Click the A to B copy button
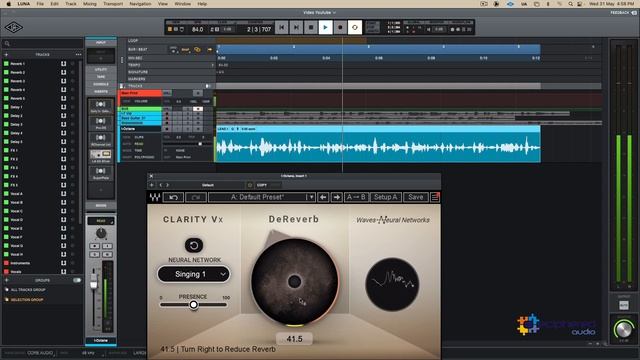 pyautogui.click(x=356, y=197)
